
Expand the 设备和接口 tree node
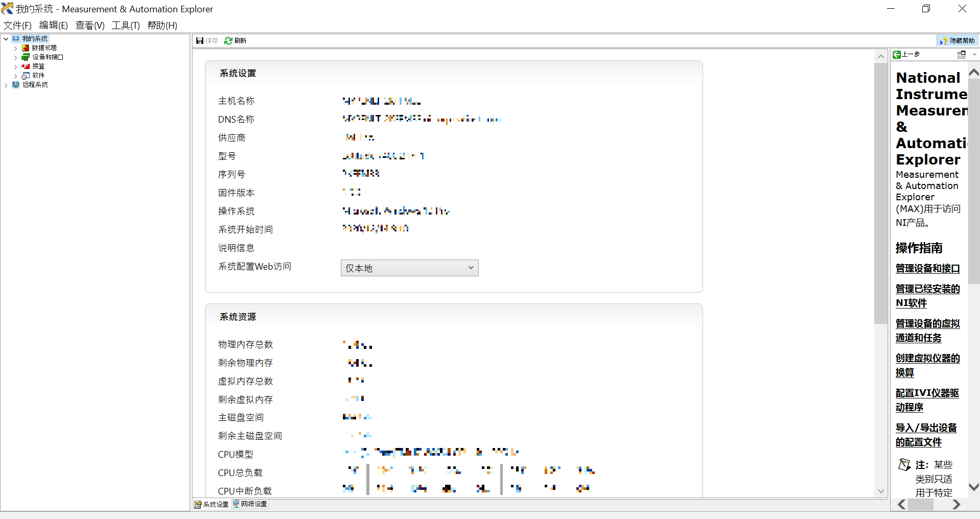click(16, 57)
